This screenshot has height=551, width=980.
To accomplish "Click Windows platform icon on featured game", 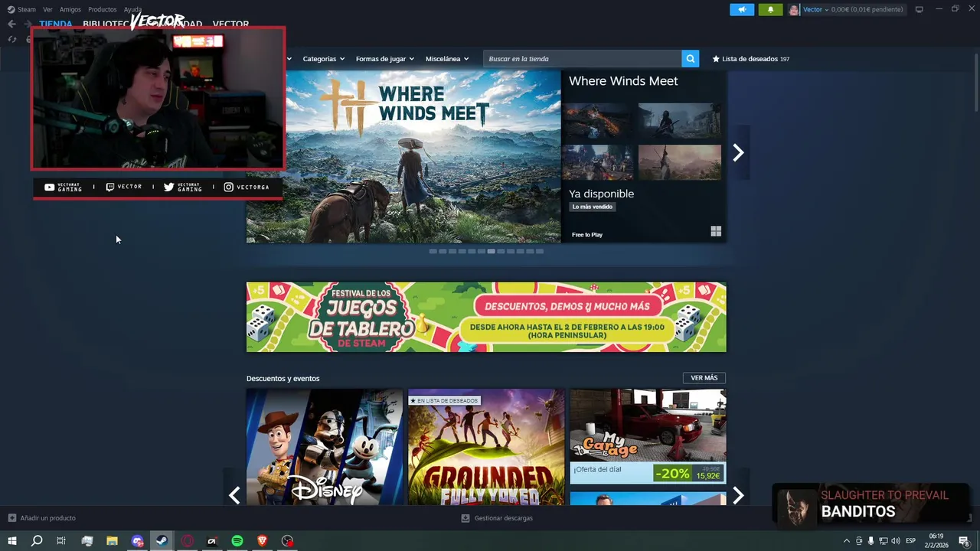I will pos(716,231).
